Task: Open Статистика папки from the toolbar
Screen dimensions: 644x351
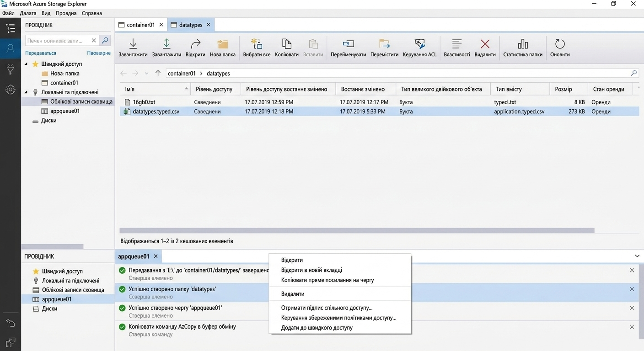Action: click(x=523, y=48)
